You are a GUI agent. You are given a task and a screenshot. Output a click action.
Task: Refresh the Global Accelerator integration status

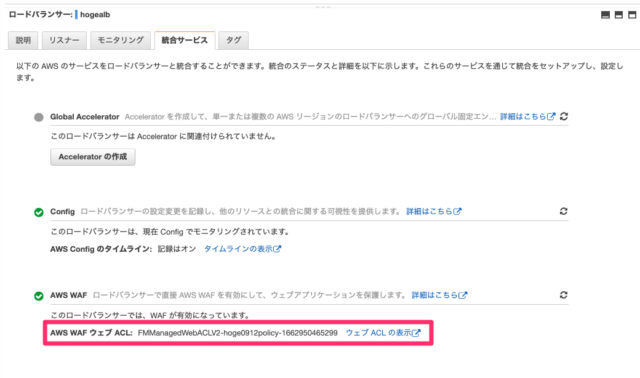564,116
